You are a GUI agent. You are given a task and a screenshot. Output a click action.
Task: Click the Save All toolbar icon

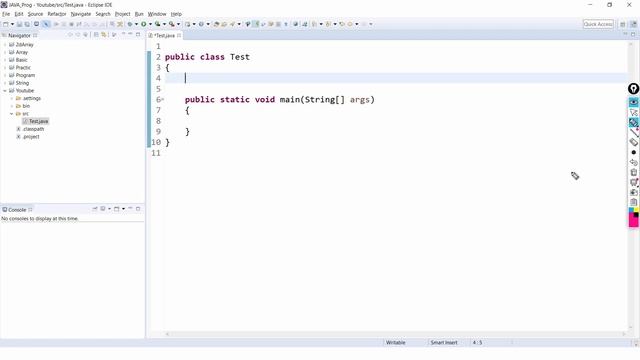tap(27, 24)
